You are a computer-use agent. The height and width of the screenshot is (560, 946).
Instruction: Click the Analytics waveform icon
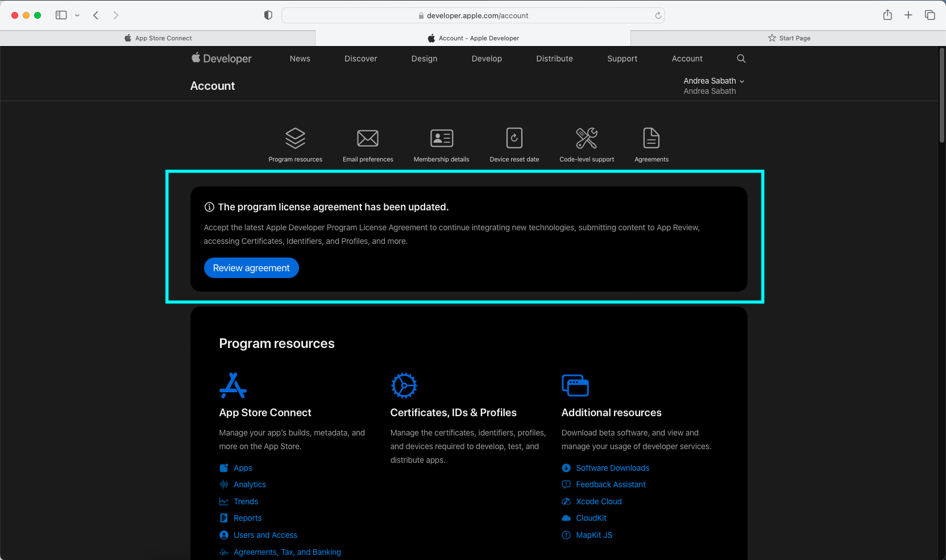coord(224,484)
